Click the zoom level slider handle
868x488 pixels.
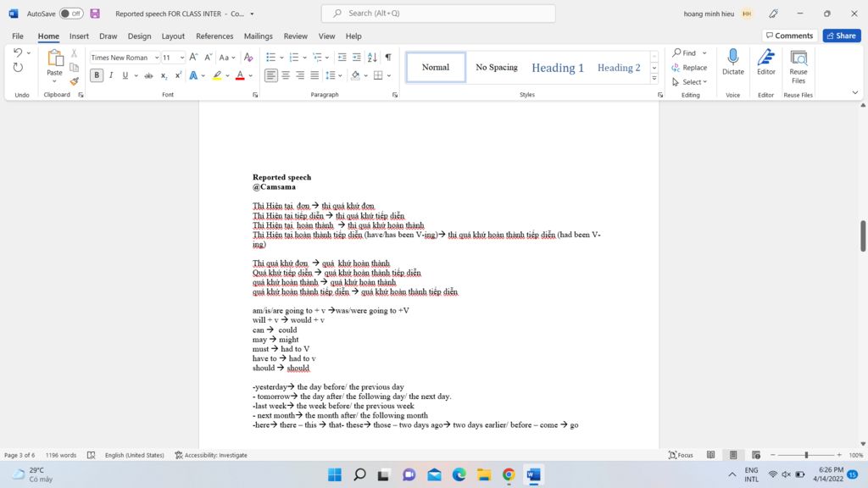coord(807,455)
